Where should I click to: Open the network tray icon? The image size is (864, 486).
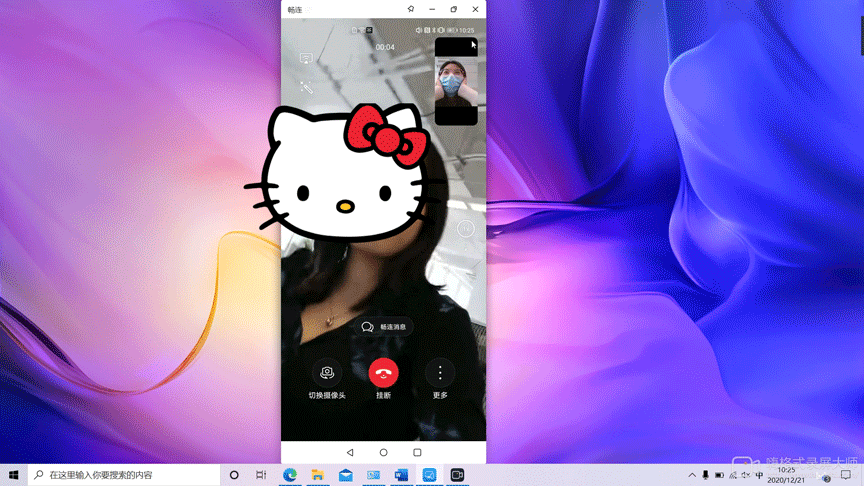coord(733,474)
